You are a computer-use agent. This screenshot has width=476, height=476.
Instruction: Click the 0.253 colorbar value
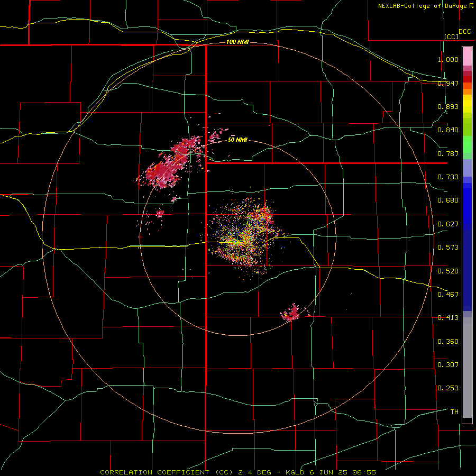448,388
